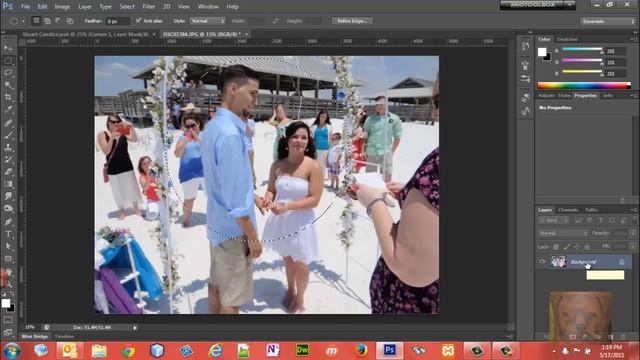Open the History panel icon
The height and width of the screenshot is (360, 640).
point(525,47)
